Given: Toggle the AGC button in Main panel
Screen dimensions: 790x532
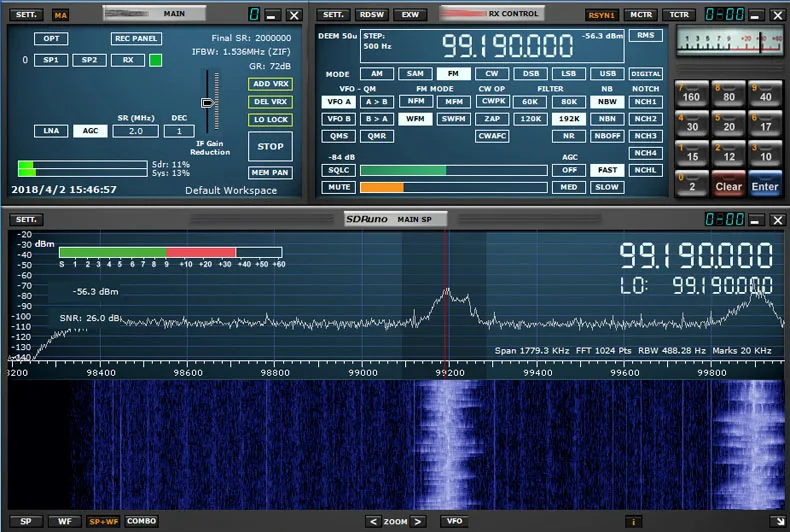Looking at the screenshot, I should click(90, 131).
